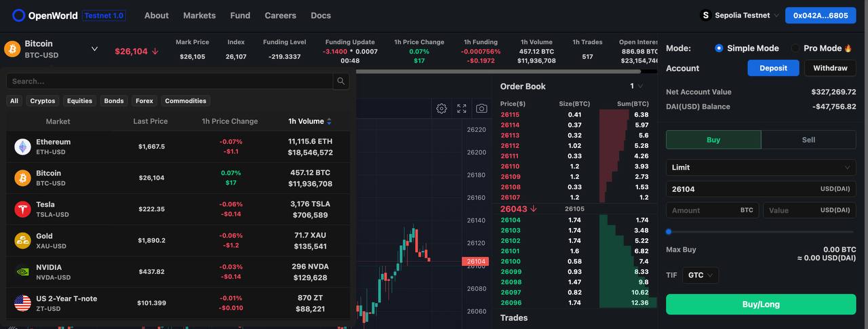Take chart snapshot with camera icon
Image resolution: width=868 pixels, height=329 pixels.
tap(481, 109)
